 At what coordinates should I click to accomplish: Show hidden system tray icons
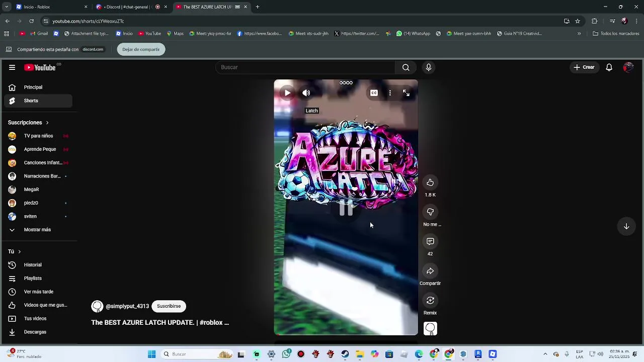click(545, 354)
